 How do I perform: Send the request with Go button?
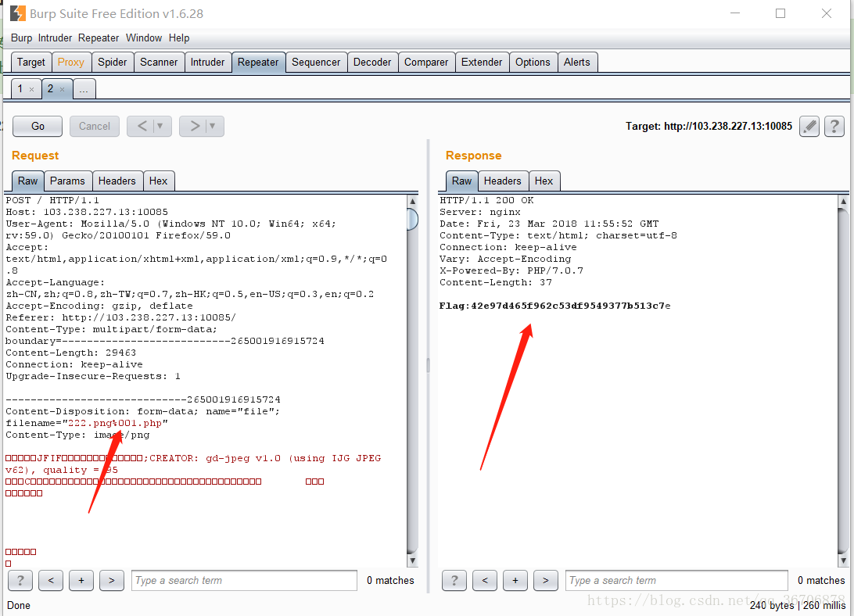[x=38, y=127]
